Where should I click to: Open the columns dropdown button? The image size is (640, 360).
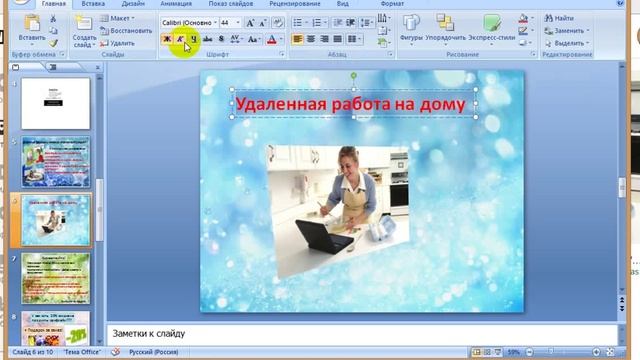[x=353, y=39]
